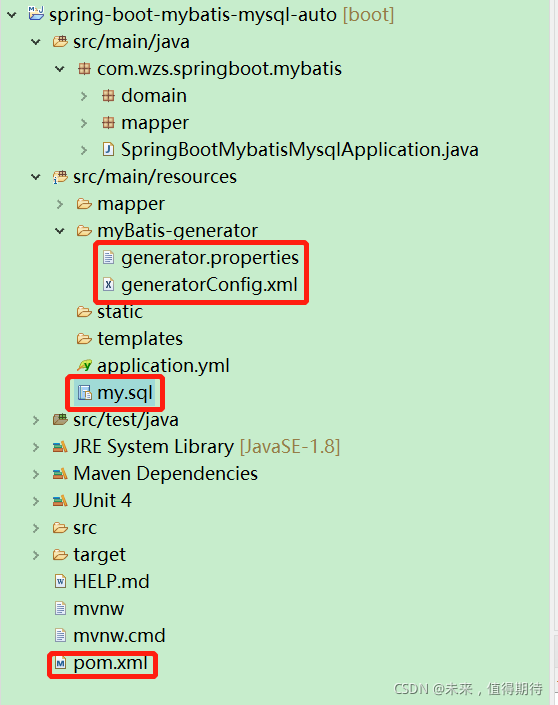Click the static folder icon
Screen dimensions: 558x705
[x=84, y=312]
